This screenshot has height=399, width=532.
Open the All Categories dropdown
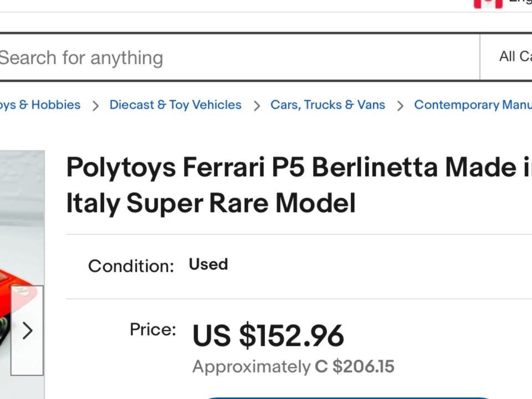515,57
